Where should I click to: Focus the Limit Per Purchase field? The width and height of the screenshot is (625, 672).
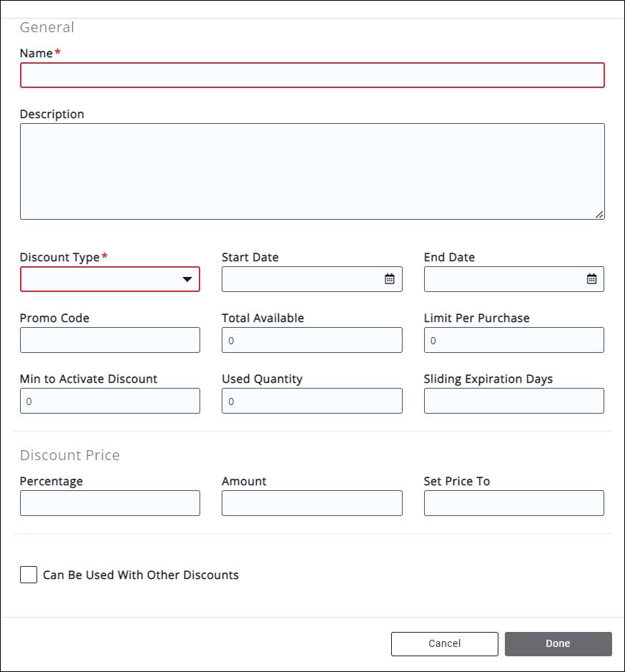(x=513, y=340)
